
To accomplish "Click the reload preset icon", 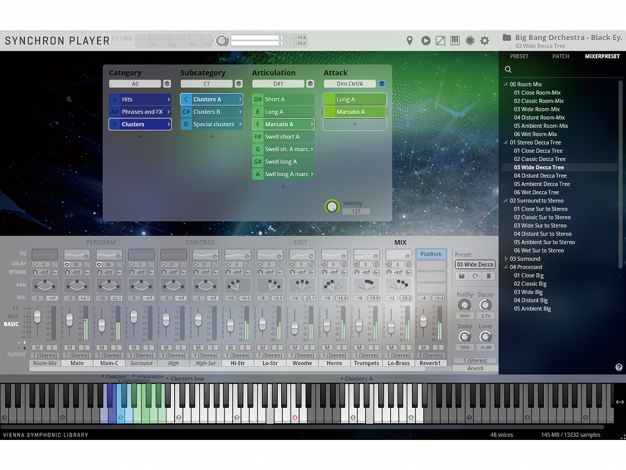I will tap(475, 276).
